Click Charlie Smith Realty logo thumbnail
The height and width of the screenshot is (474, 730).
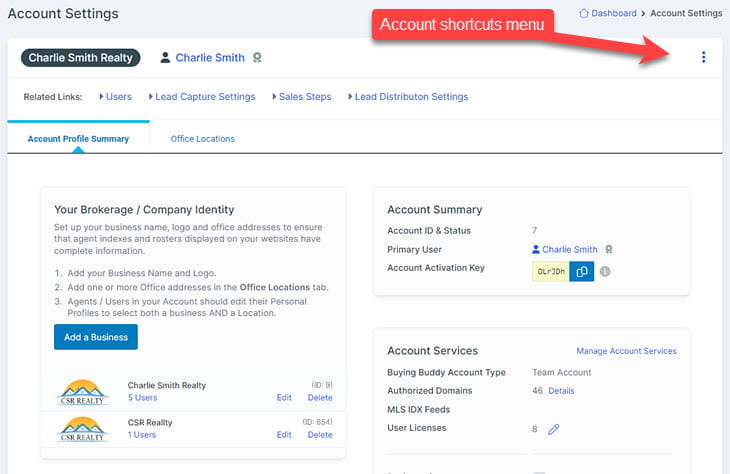pos(82,392)
